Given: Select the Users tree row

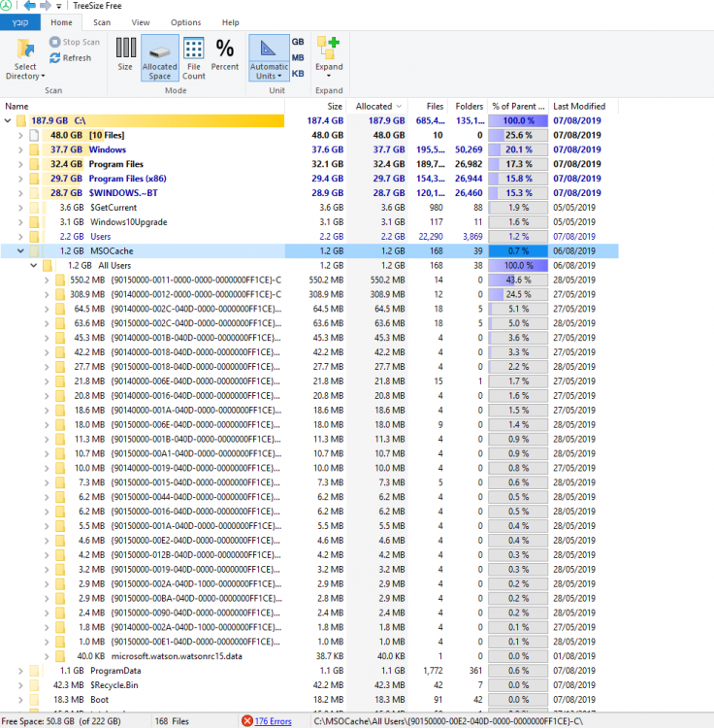Looking at the screenshot, I should [x=309, y=236].
